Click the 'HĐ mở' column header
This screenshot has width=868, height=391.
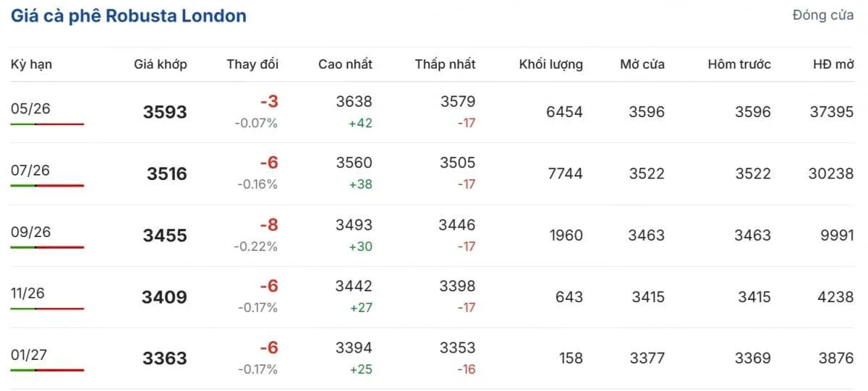833,64
